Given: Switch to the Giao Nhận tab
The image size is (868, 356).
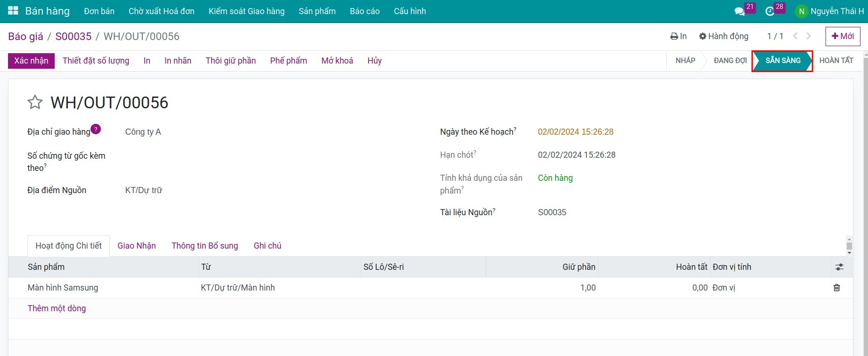Looking at the screenshot, I should click(x=136, y=246).
